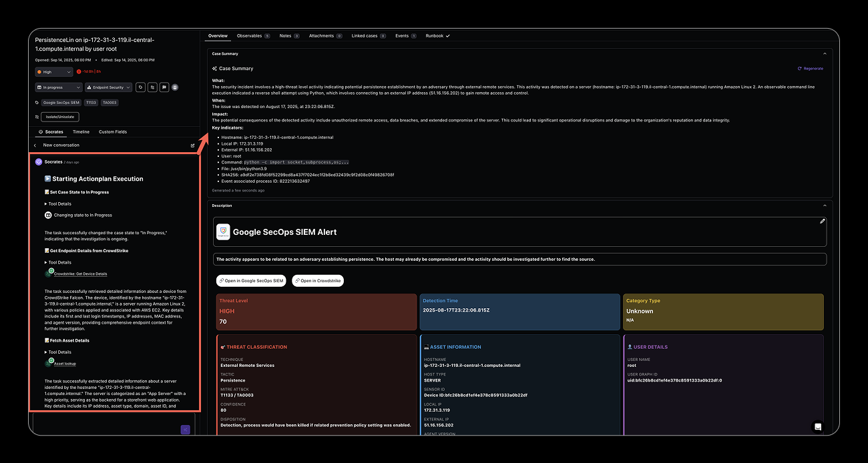Open the High severity dropdown
This screenshot has height=463, width=868.
(54, 72)
